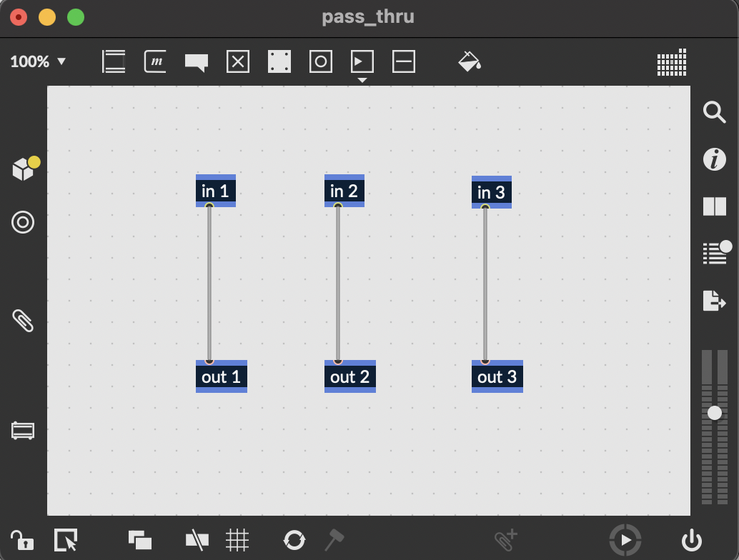Insert a button object from toolbar
The width and height of the screenshot is (739, 560).
(321, 62)
